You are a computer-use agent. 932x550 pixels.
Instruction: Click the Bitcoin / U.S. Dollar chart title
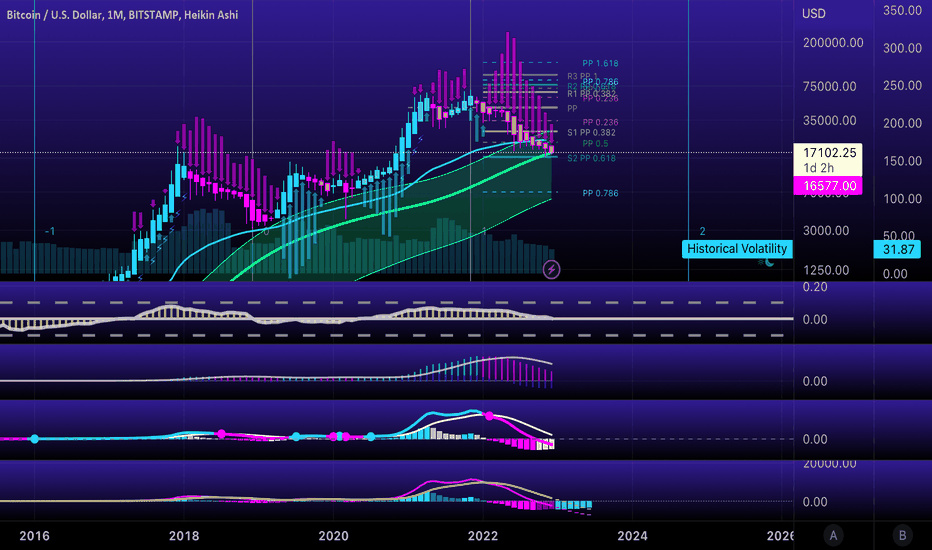coord(122,15)
